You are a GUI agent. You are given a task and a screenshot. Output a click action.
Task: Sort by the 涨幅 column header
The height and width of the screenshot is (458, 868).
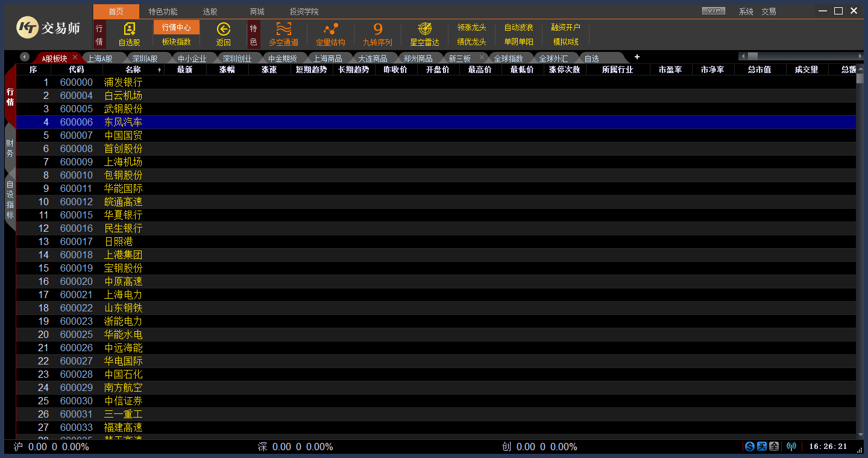227,69
